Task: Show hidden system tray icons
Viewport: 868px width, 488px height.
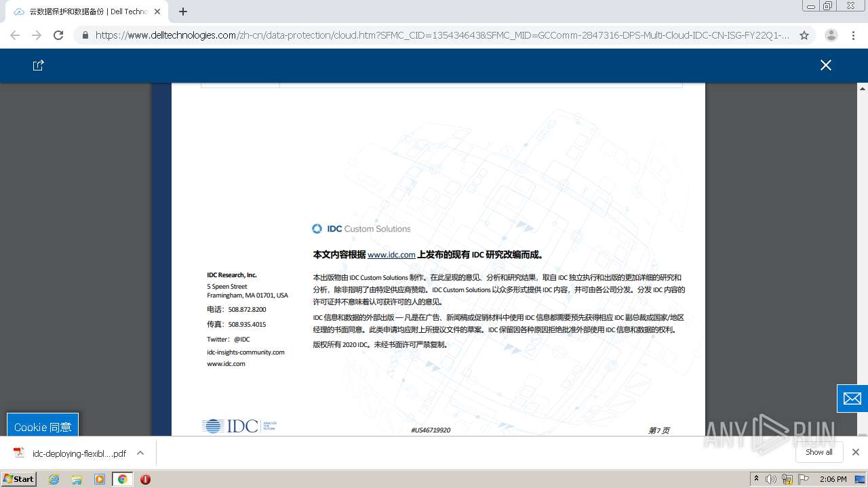Action: [x=756, y=479]
